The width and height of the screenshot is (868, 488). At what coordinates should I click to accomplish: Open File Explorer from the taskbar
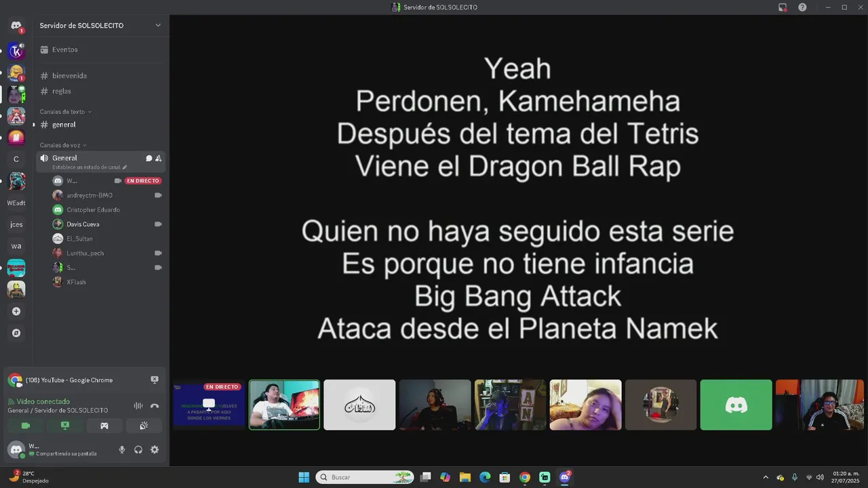tap(465, 477)
